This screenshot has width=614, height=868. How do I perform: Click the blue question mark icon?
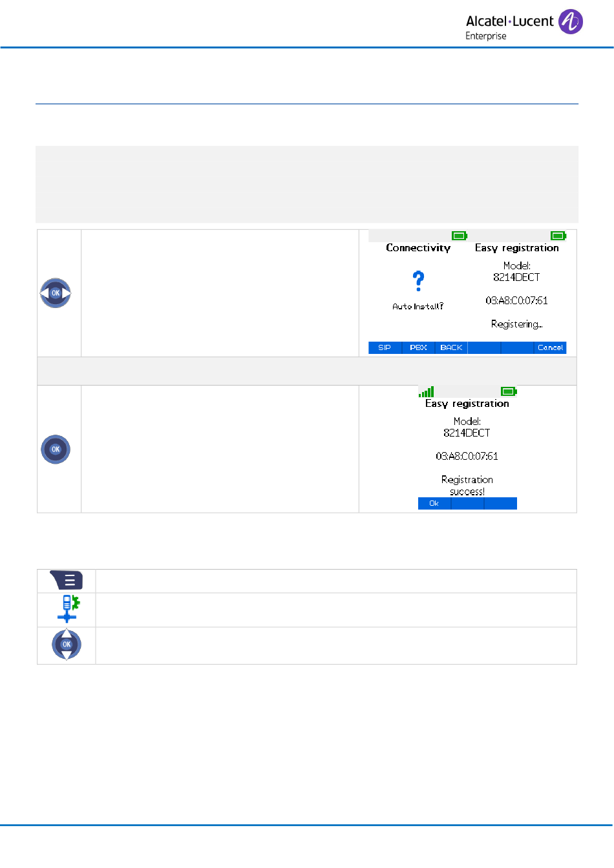(418, 281)
